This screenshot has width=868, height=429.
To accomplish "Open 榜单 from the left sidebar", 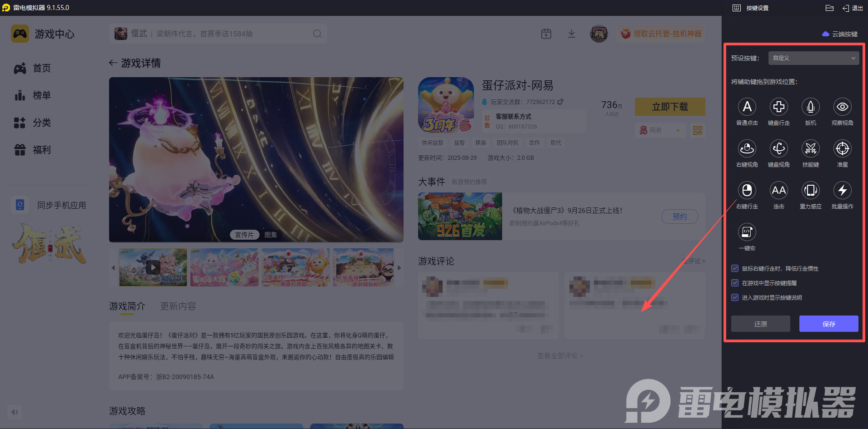I will pos(41,95).
